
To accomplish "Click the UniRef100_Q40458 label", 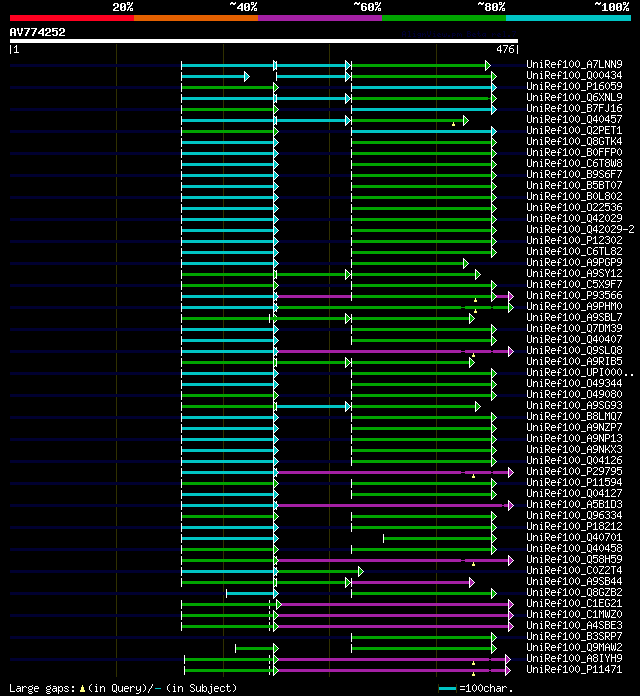I will coord(574,548).
